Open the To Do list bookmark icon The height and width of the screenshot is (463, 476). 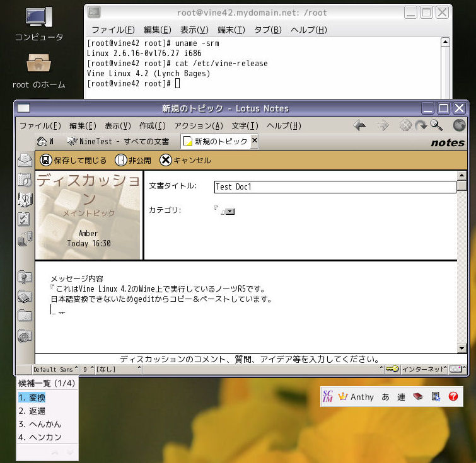click(x=25, y=219)
